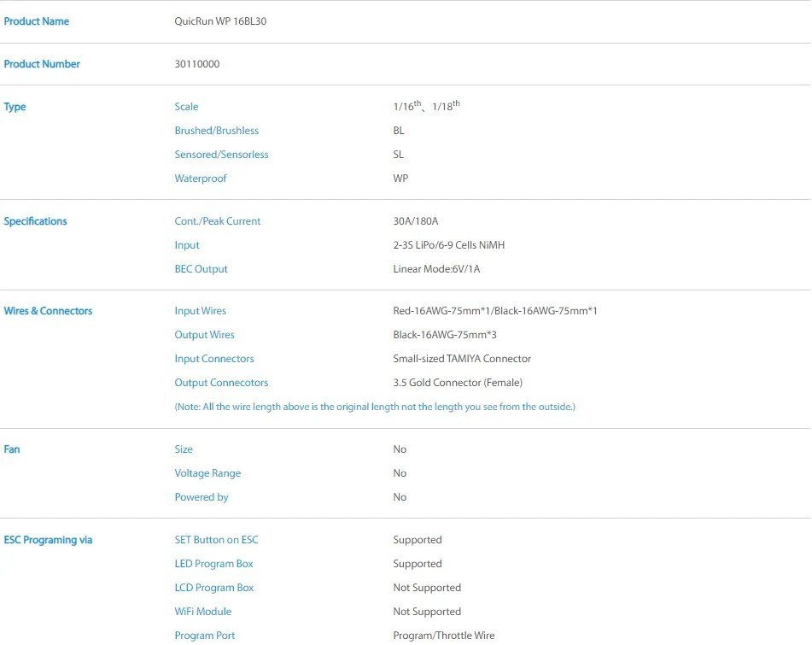Click the "Cont./Peak Current" label
Screen dimensions: 812x645
[x=218, y=221]
